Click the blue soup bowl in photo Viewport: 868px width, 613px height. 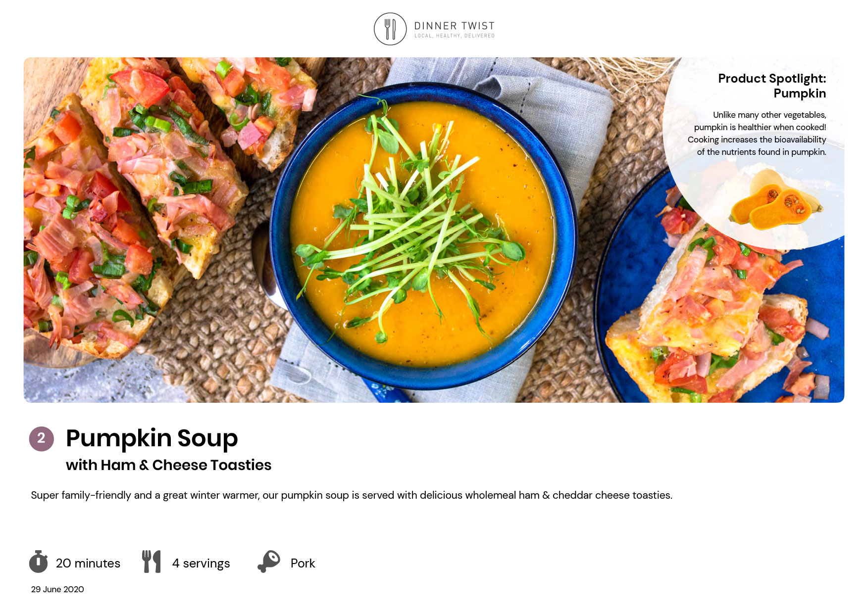tap(423, 236)
